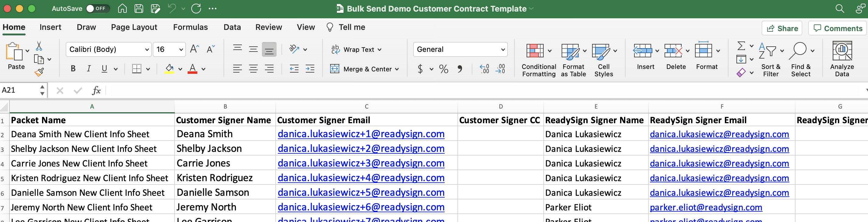Click the Cut scissors icon
The width and height of the screenshot is (868, 222).
click(x=39, y=46)
